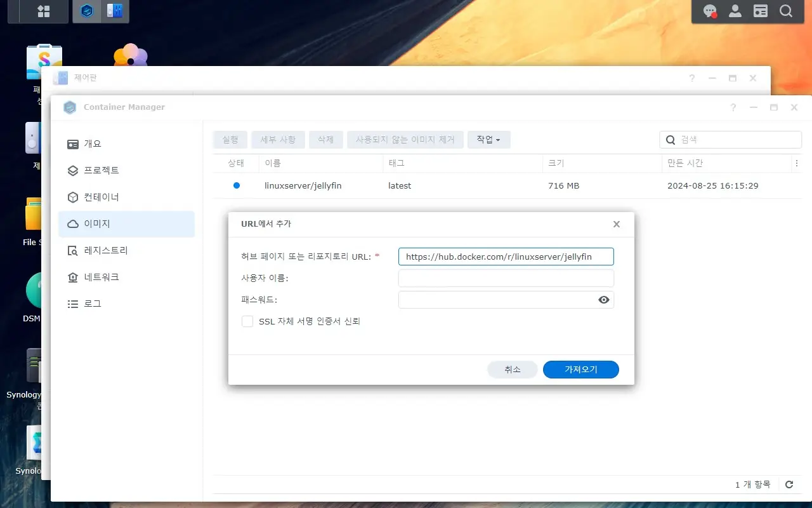The width and height of the screenshot is (812, 508).
Task: Cancel the dialog with the 취소 button
Action: pyautogui.click(x=512, y=369)
